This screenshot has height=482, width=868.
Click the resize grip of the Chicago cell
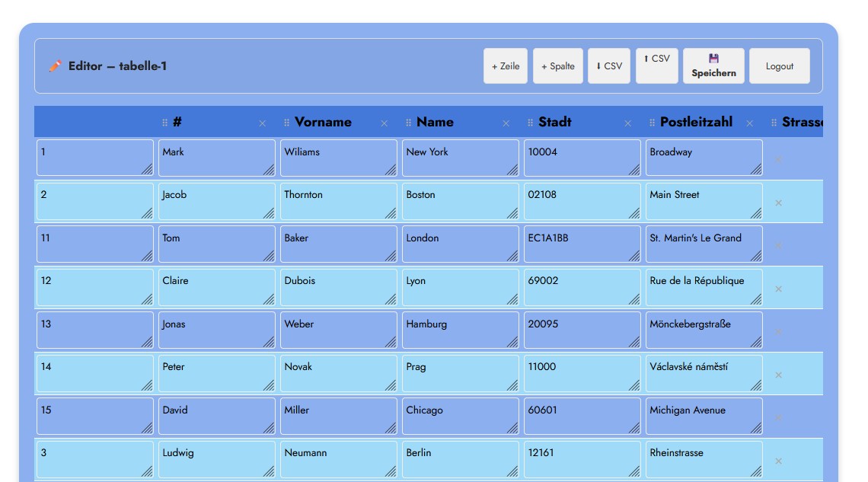pos(512,428)
